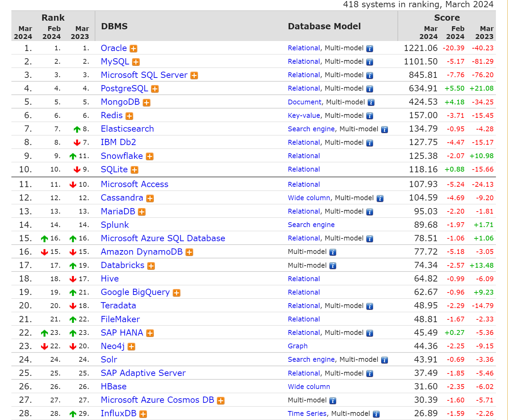This screenshot has height=420, width=508.
Task: Expand details plus icon for Microsoft SQL Server
Action: 194,75
